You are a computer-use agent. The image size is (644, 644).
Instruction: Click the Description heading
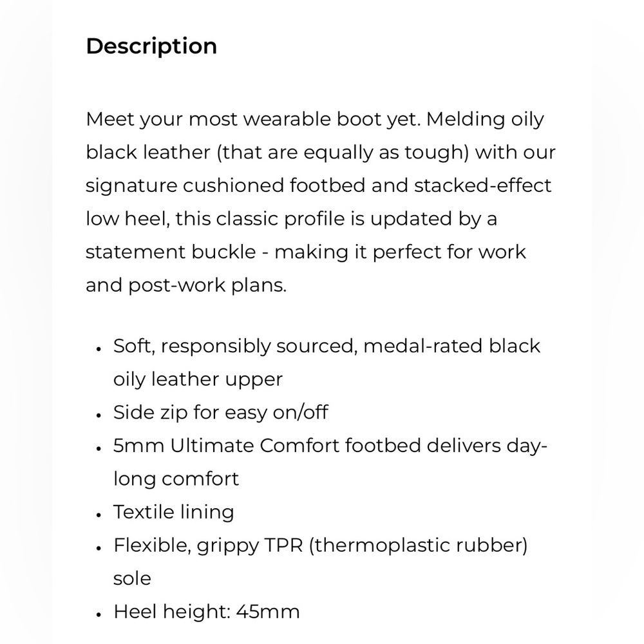[151, 46]
